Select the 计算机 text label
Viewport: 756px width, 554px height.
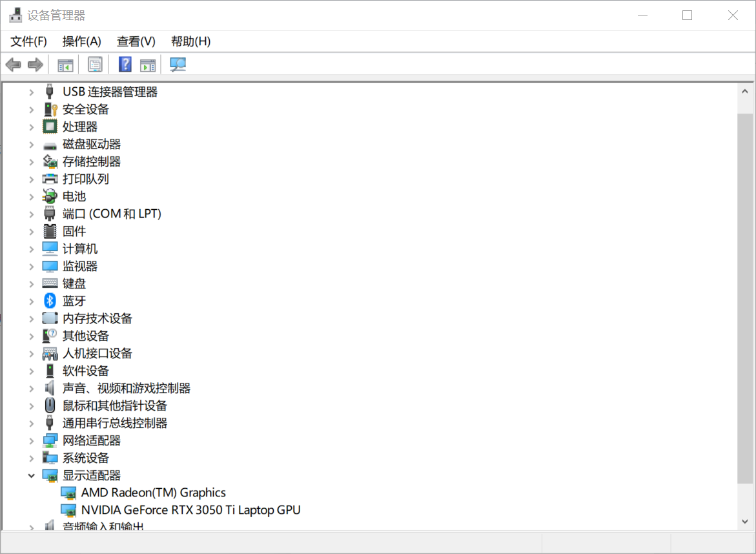80,249
